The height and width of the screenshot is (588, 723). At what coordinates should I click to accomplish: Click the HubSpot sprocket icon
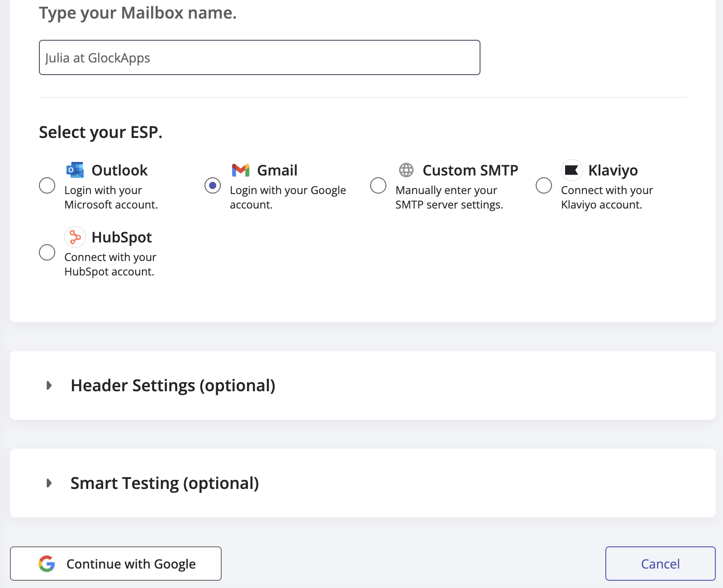coord(75,237)
